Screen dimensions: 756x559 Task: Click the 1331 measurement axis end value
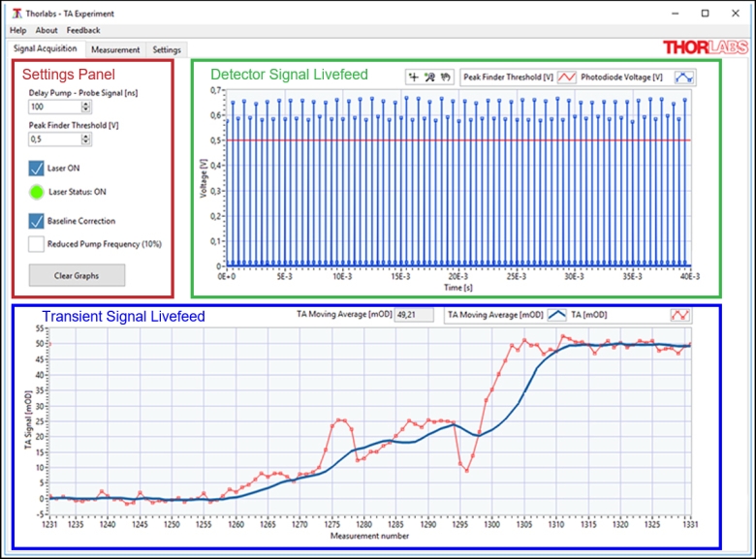point(690,524)
